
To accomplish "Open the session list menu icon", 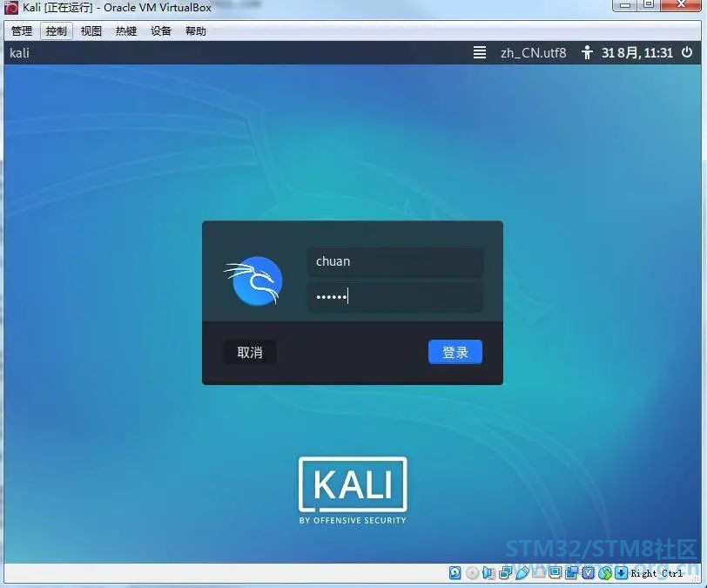I will pyautogui.click(x=480, y=52).
